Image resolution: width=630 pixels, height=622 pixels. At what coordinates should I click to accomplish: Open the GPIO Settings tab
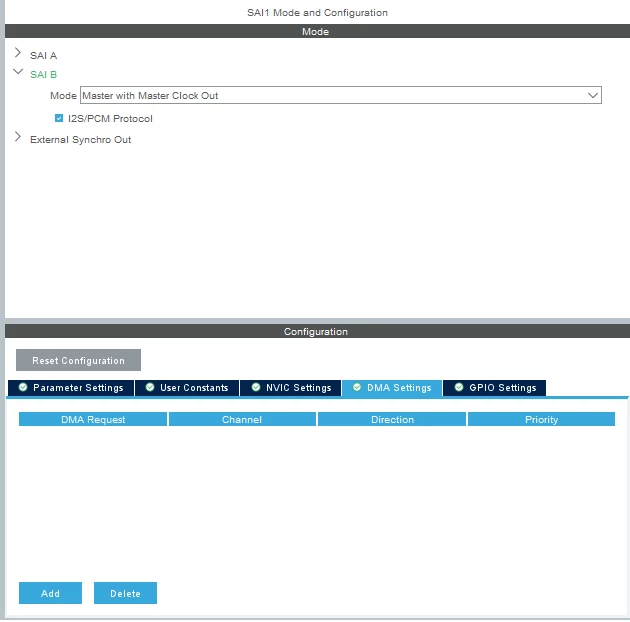coord(495,388)
